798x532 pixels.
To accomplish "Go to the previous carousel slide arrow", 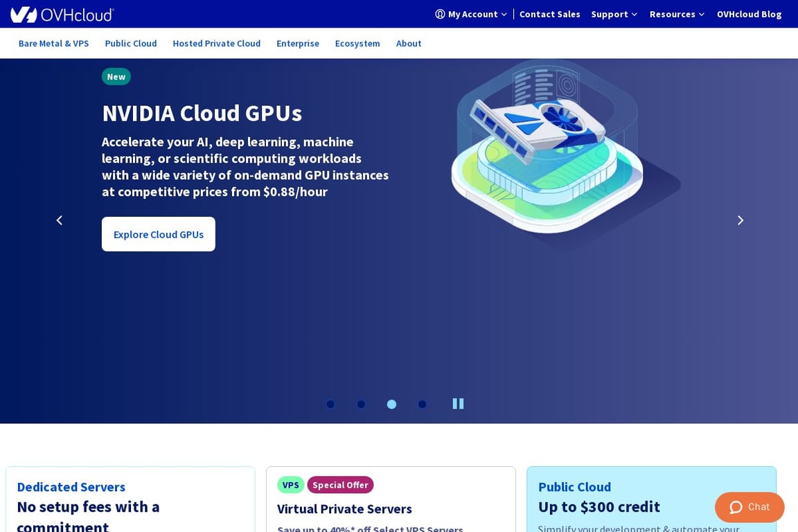I will 59,220.
